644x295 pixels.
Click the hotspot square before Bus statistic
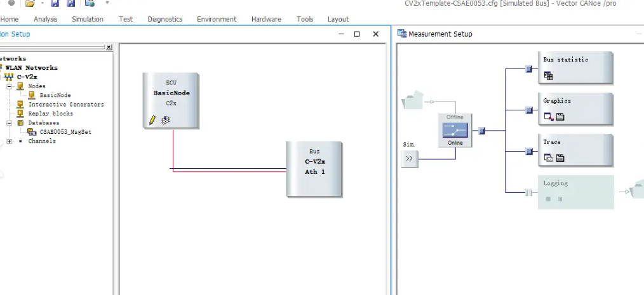pyautogui.click(x=529, y=69)
